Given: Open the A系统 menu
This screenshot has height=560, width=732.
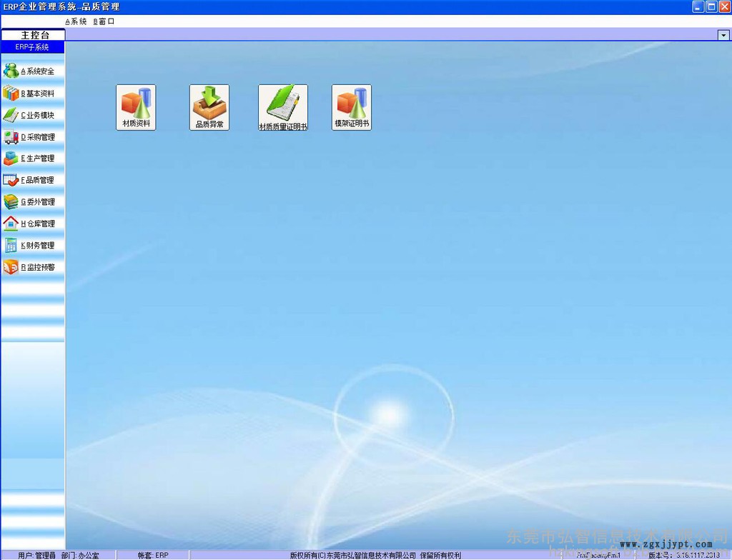Looking at the screenshot, I should coord(76,21).
